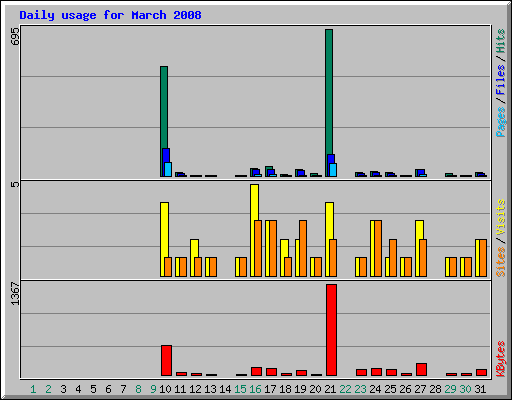The image size is (512, 400).
Task: Click day number "19" on the axis
Action: tap(300, 389)
